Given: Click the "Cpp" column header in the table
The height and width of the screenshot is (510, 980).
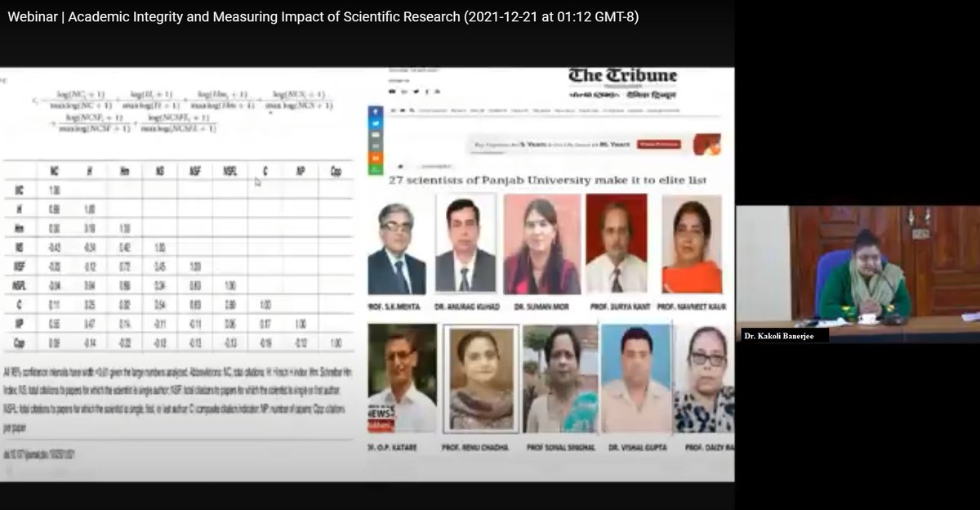Looking at the screenshot, I should 335,171.
